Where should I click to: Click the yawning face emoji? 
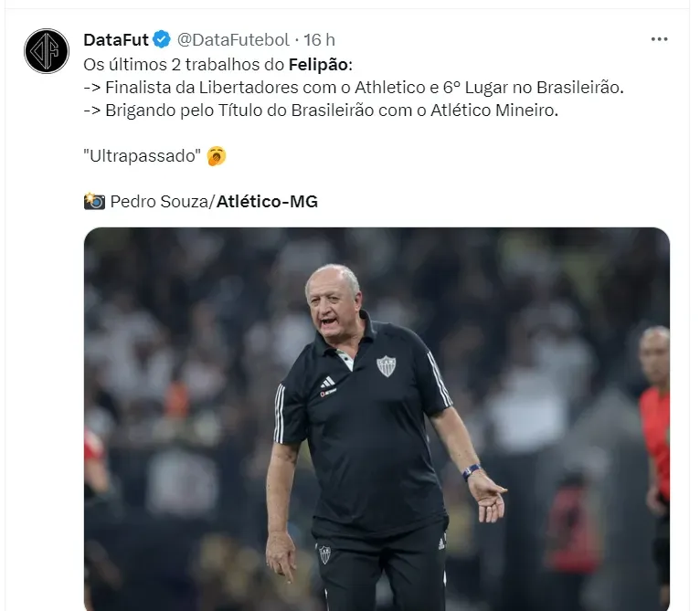click(217, 156)
